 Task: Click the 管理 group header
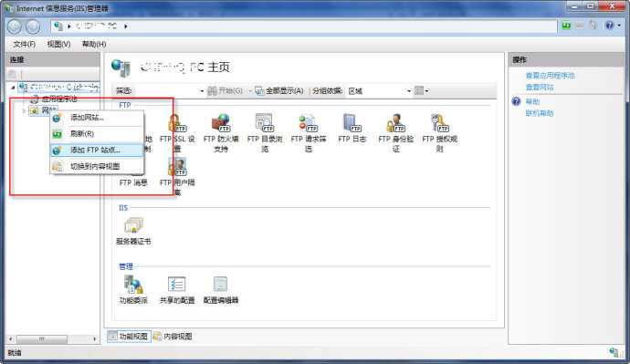126,266
